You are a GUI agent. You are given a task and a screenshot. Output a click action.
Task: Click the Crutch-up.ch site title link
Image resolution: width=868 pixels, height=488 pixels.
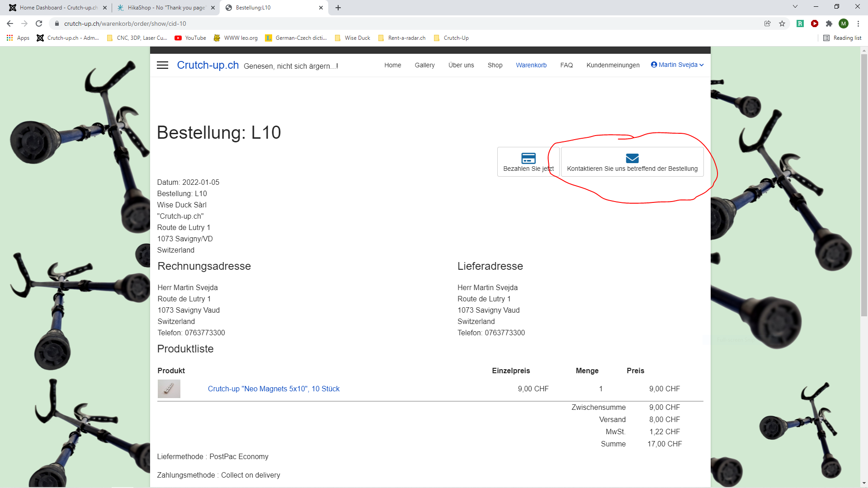[208, 65]
